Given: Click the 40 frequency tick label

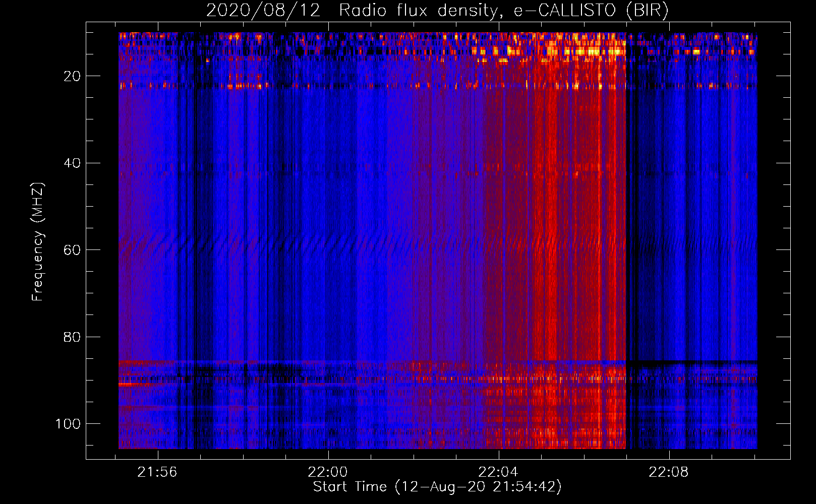Looking at the screenshot, I should [72, 163].
